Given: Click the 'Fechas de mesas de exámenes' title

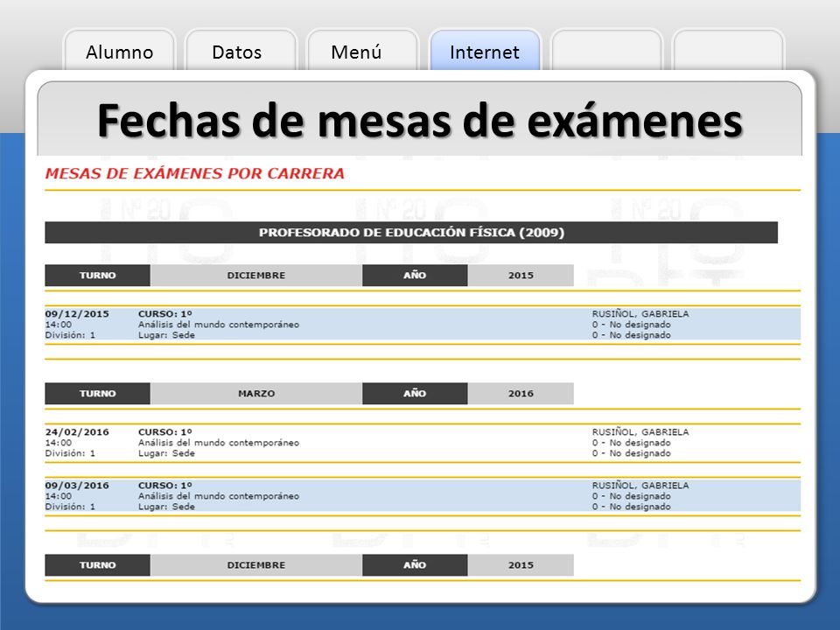Looking at the screenshot, I should tap(419, 121).
